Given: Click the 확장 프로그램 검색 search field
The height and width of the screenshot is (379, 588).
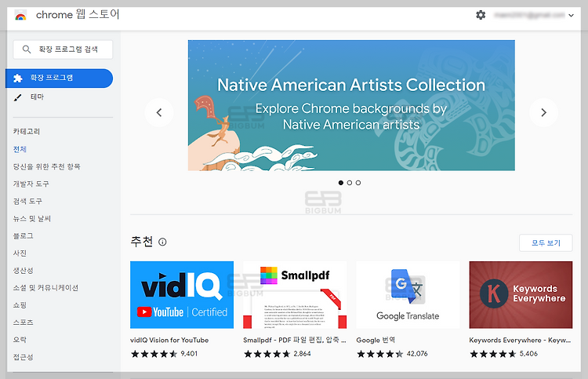Looking at the screenshot, I should coord(63,49).
